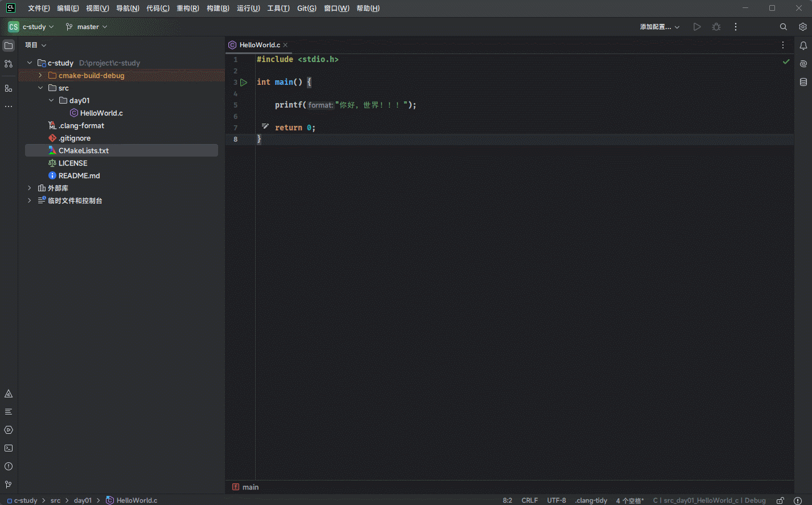The image size is (812, 505).
Task: Open the Structure tool window icon
Action: (9, 88)
